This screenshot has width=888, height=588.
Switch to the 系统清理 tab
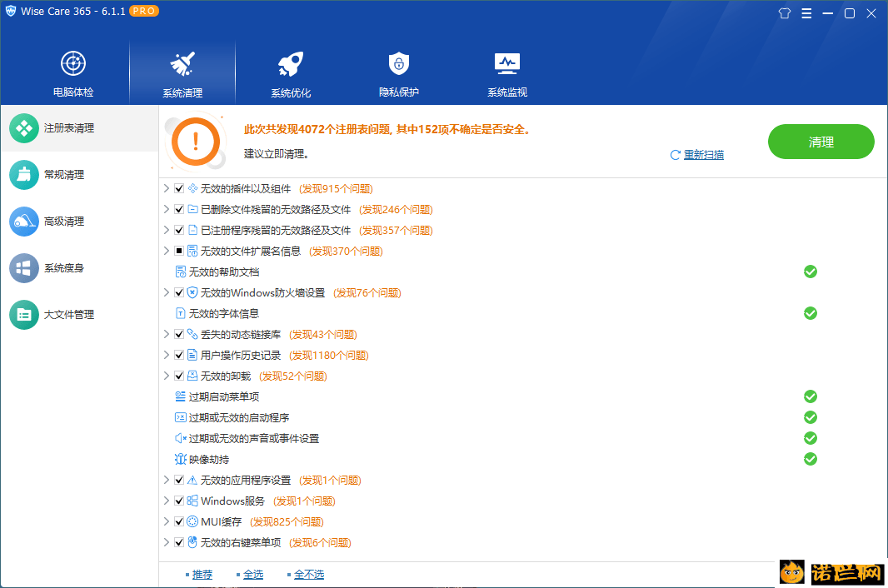[182, 73]
